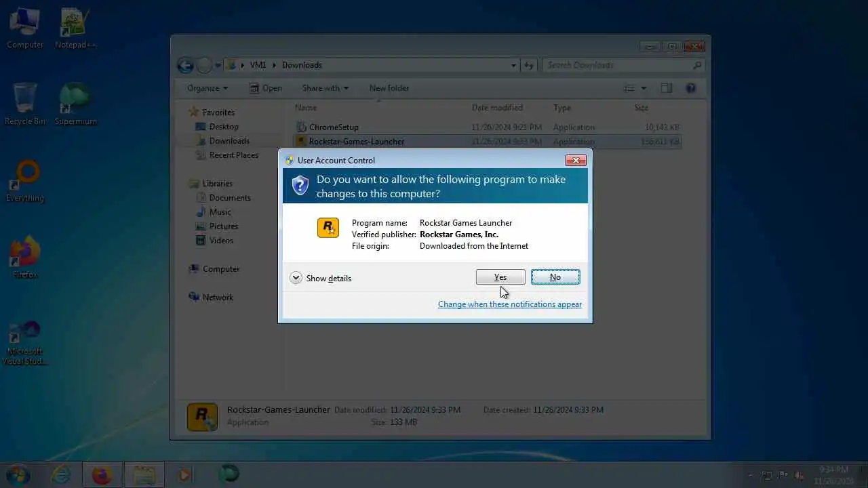Open Everything desktop shortcut

coord(25,181)
